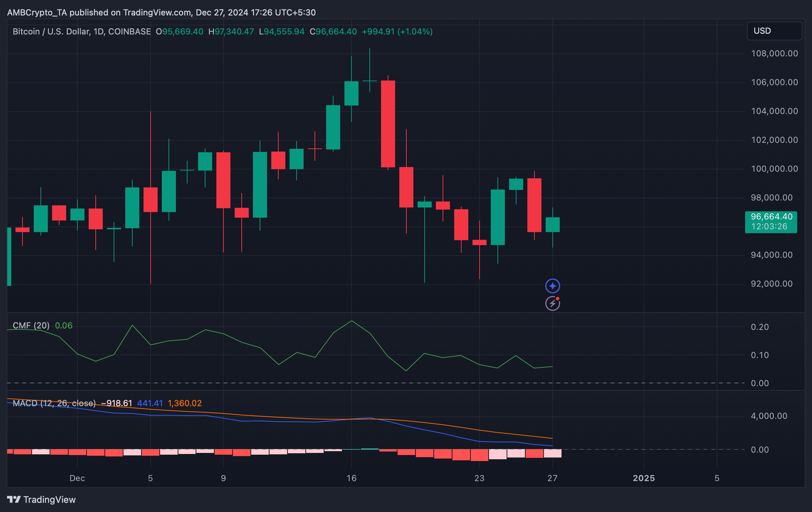This screenshot has height=512, width=812.
Task: Click the MACD line value 441.41
Action: tap(150, 403)
